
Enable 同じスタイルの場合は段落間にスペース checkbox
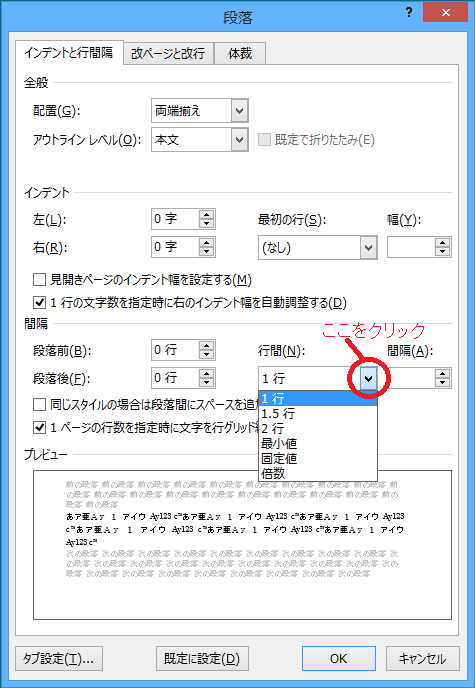(39, 404)
